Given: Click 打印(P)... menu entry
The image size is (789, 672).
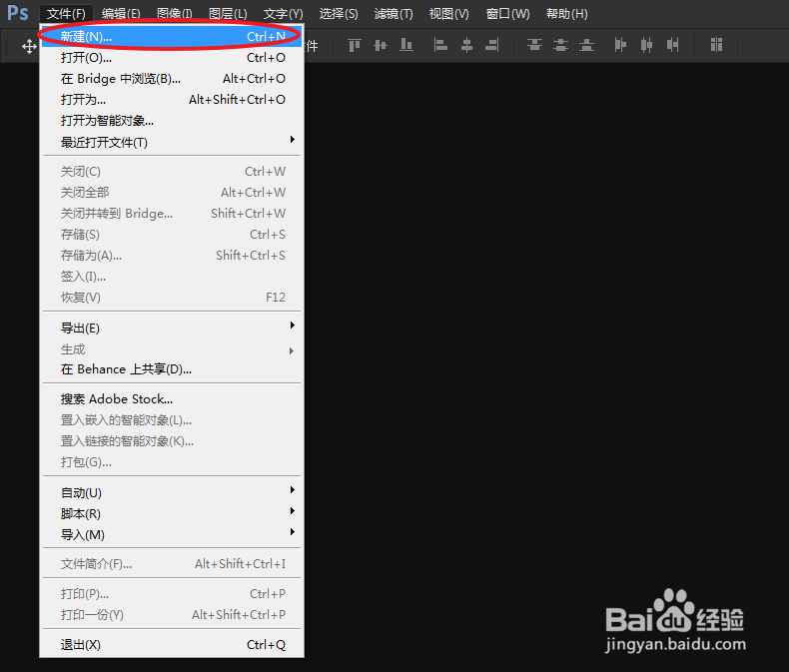Looking at the screenshot, I should coord(172,594).
